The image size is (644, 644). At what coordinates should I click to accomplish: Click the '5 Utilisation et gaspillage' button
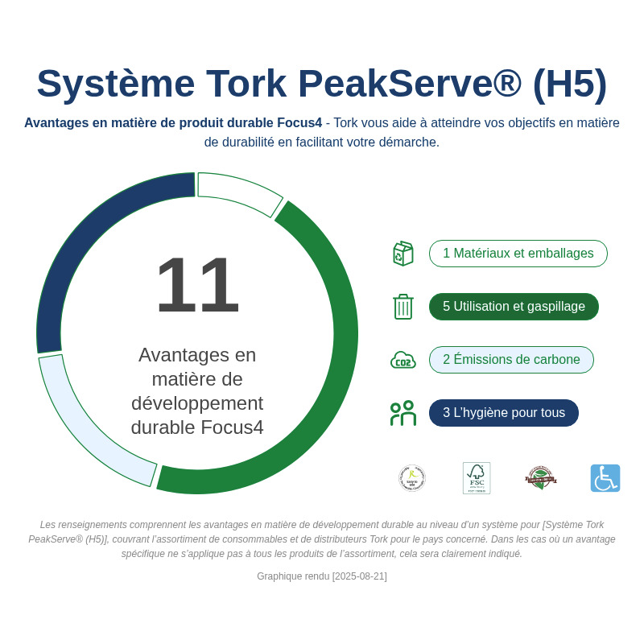click(514, 307)
